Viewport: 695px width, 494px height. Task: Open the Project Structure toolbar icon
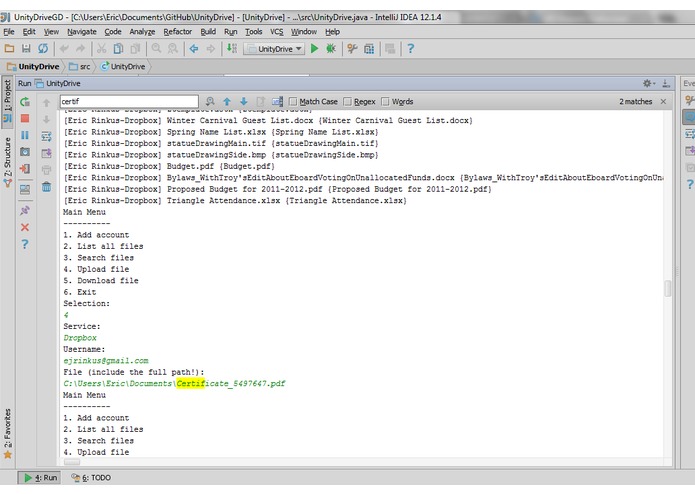[369, 49]
